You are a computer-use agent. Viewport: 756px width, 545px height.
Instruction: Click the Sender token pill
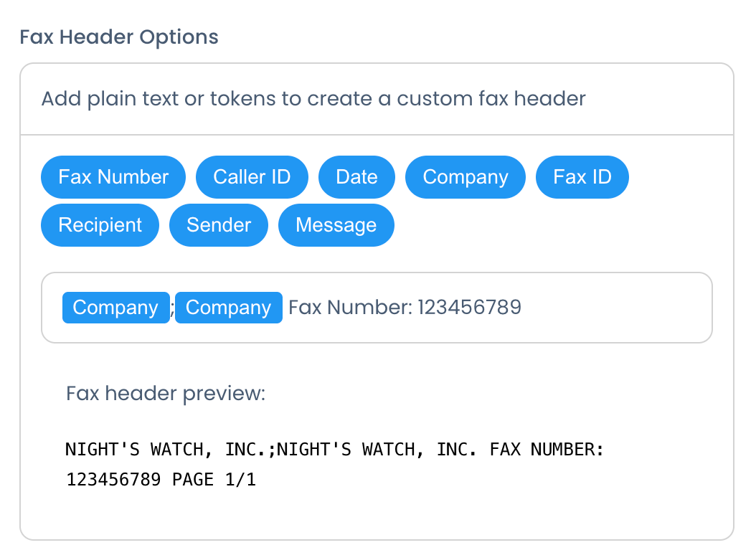[x=218, y=224]
